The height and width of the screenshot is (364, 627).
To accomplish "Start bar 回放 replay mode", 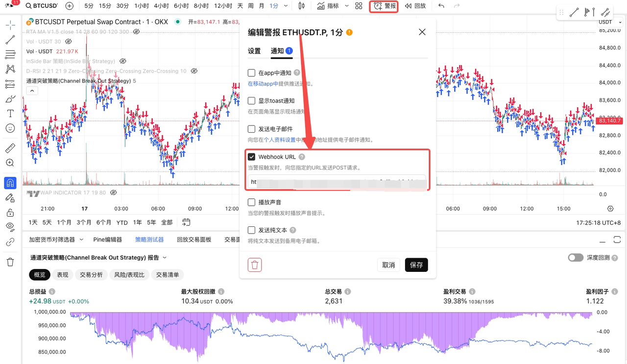I will pyautogui.click(x=415, y=6).
